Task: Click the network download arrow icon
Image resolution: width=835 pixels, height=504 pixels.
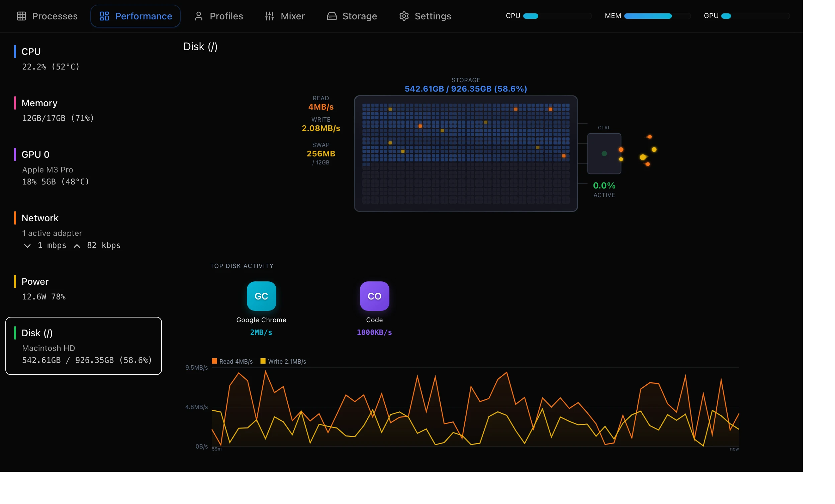Action: coord(27,246)
